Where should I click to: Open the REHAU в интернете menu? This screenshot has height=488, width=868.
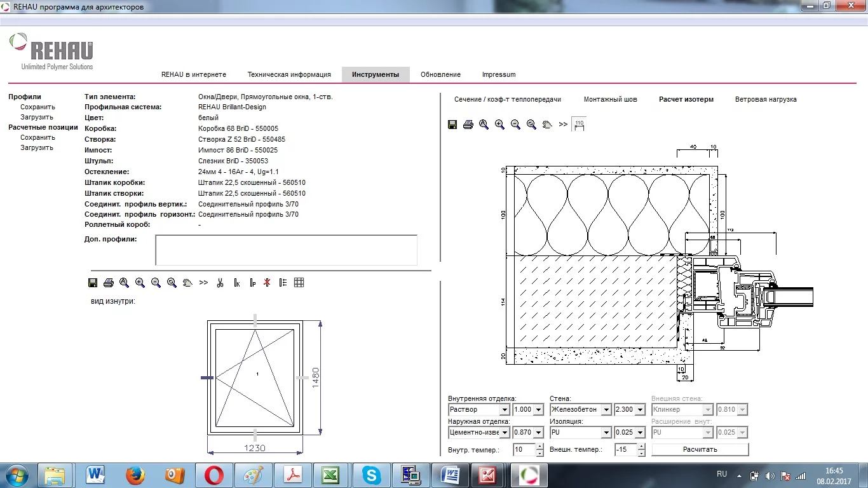pyautogui.click(x=194, y=74)
